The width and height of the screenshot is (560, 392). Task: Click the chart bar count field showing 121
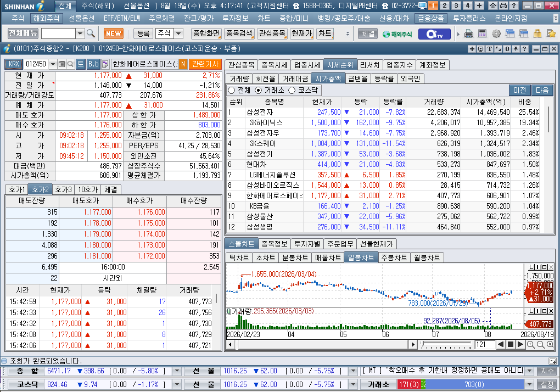click(x=485, y=345)
